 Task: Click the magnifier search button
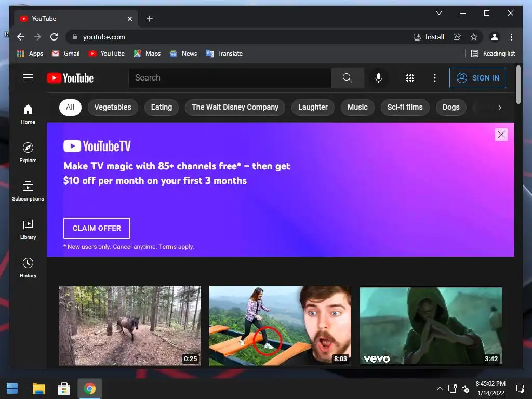(347, 78)
